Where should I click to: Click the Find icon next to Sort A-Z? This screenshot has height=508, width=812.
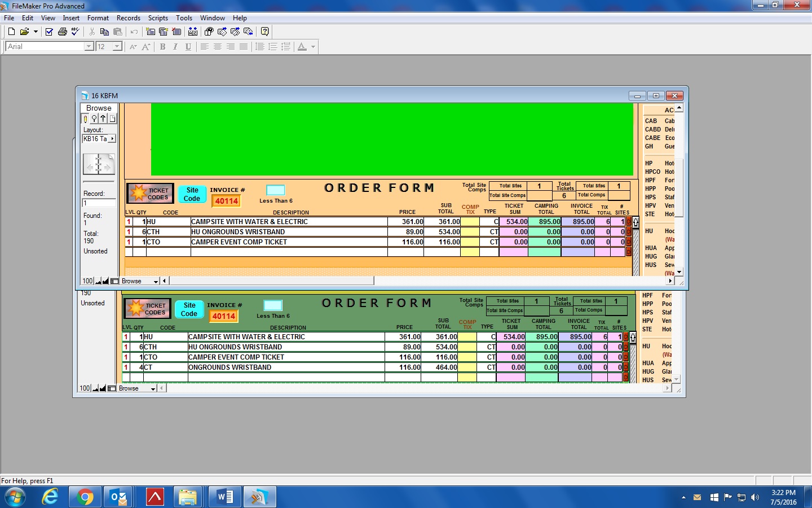[x=209, y=32]
